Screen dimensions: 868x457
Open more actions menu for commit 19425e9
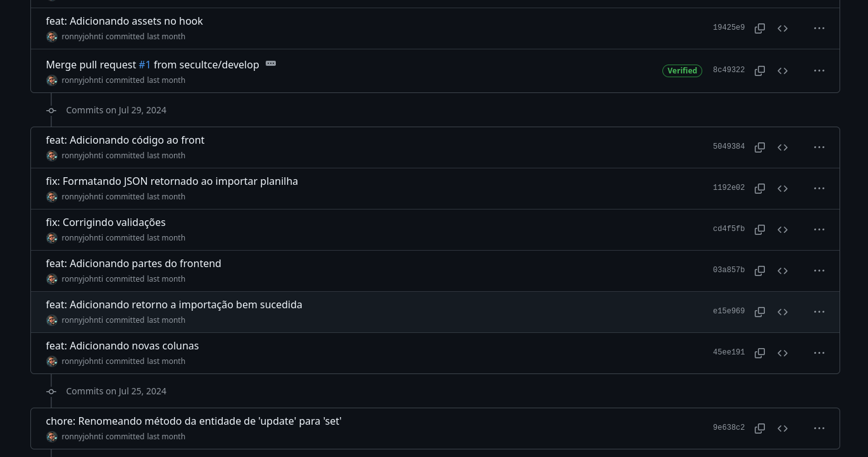click(819, 28)
